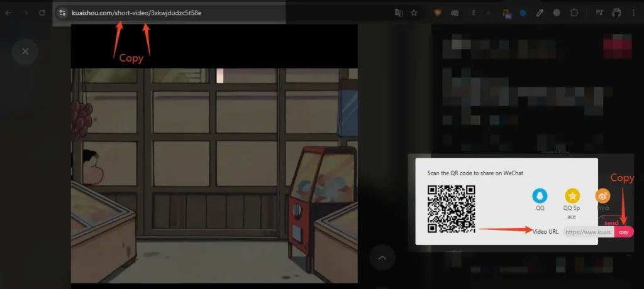
Task: Go back using the browser back arrow
Action: coord(8,13)
